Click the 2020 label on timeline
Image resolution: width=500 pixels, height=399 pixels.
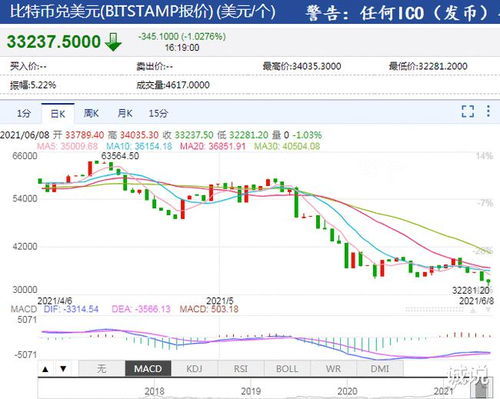pos(347,391)
